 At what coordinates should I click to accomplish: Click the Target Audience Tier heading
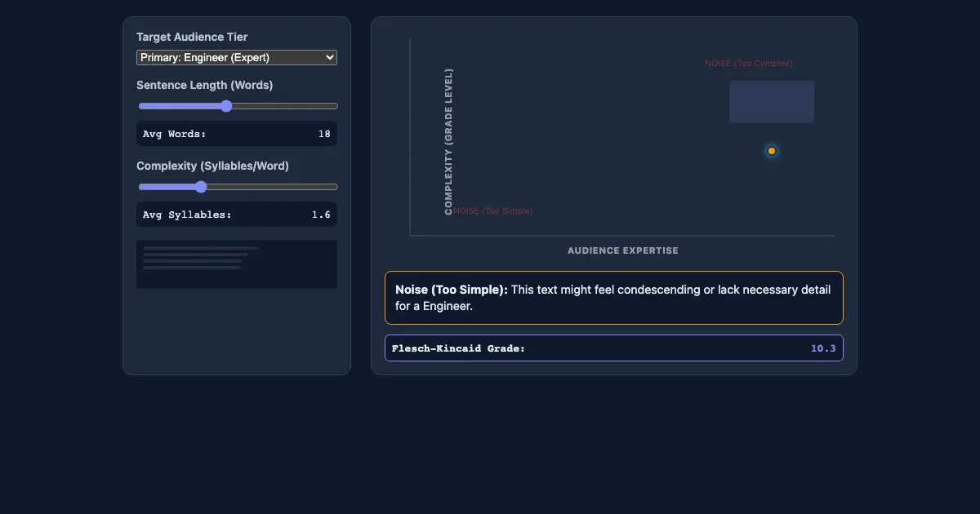pyautogui.click(x=192, y=37)
